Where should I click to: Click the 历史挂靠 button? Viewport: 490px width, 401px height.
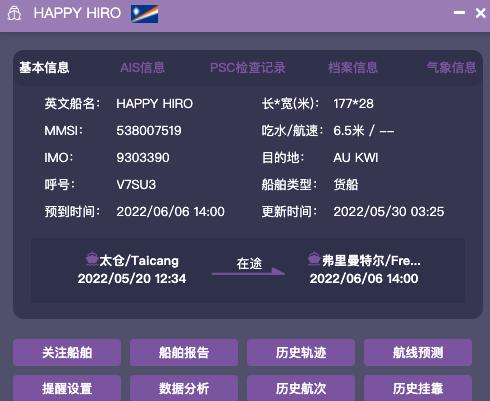click(x=418, y=388)
